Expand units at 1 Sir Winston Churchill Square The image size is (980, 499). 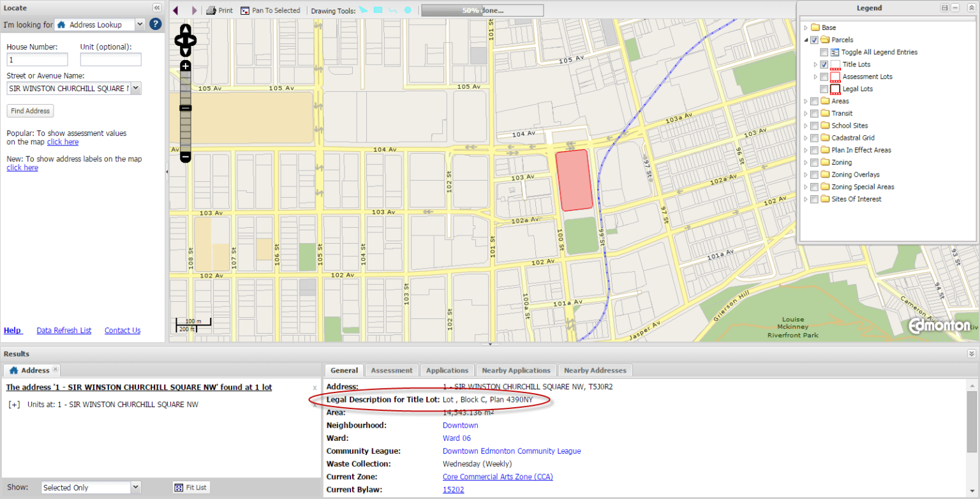13,403
